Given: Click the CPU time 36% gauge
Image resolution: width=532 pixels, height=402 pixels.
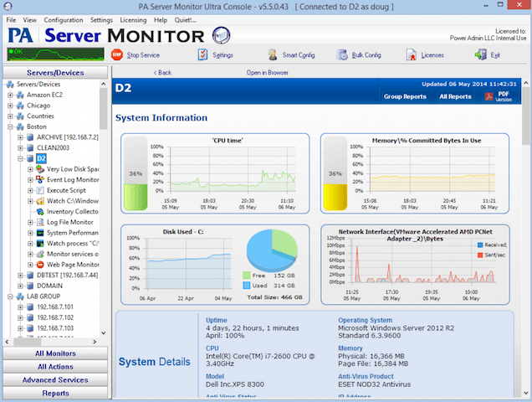Looking at the screenshot, I should pos(136,173).
